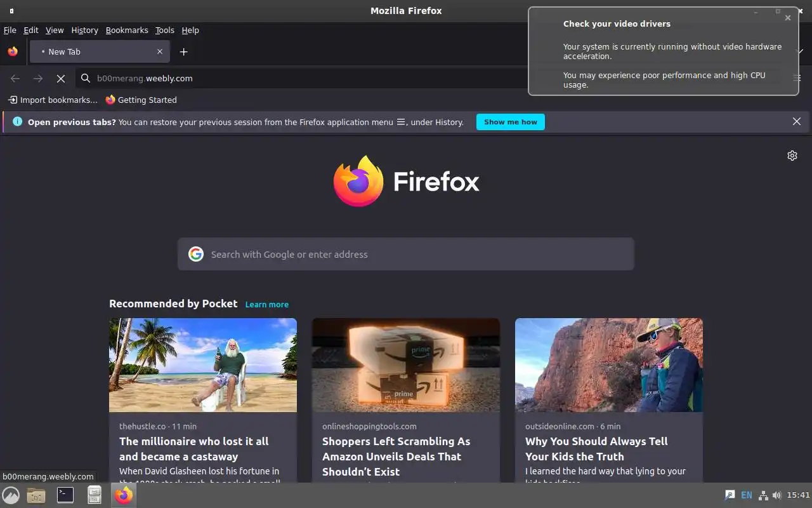Viewport: 812px width, 508px height.
Task: Open Getting Started bookmark
Action: 141,100
